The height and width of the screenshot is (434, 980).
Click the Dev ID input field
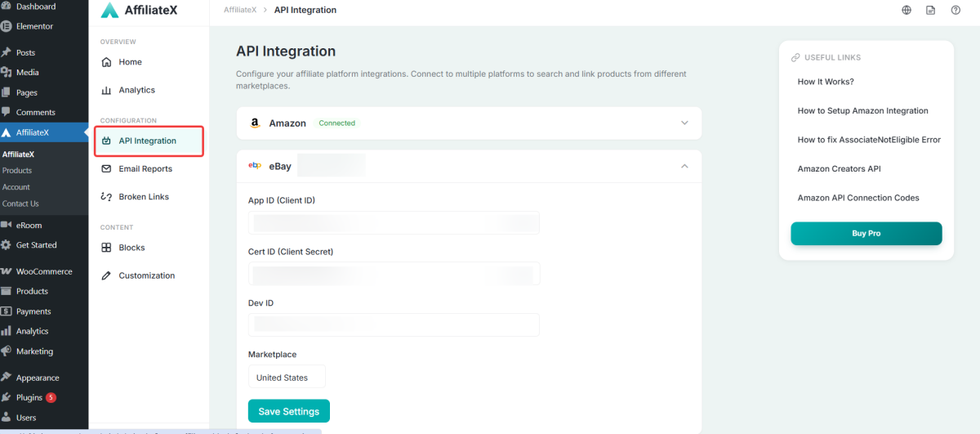coord(394,324)
